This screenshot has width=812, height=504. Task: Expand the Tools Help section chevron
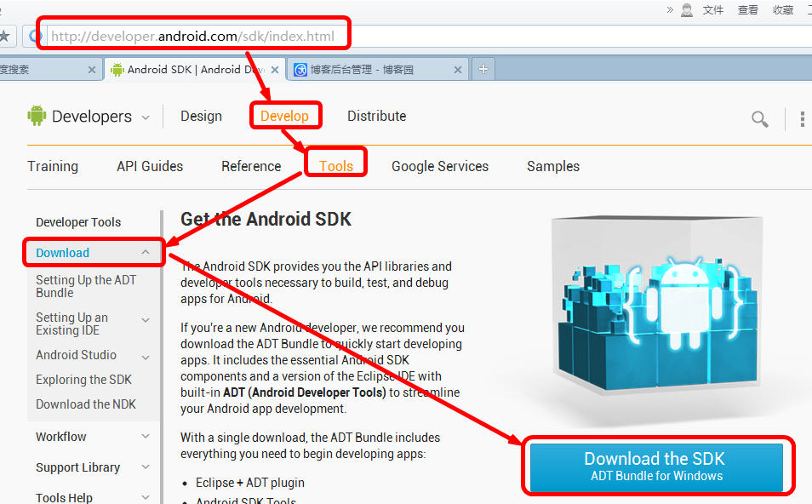tap(146, 498)
